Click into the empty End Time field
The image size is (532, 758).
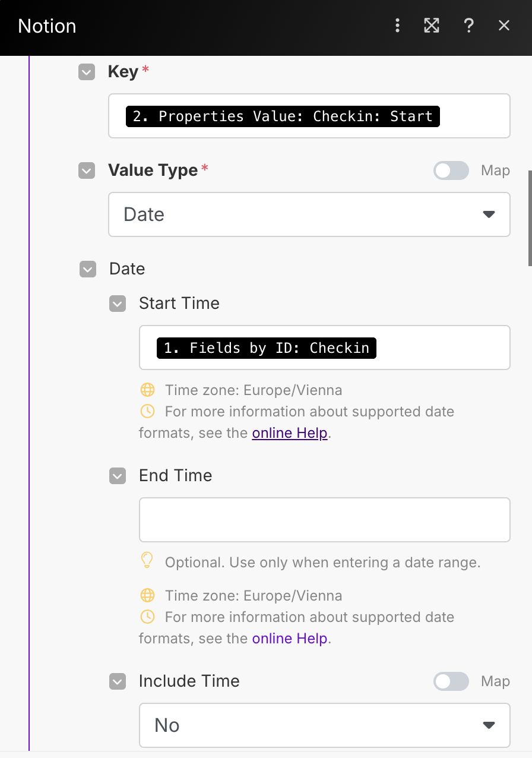325,520
